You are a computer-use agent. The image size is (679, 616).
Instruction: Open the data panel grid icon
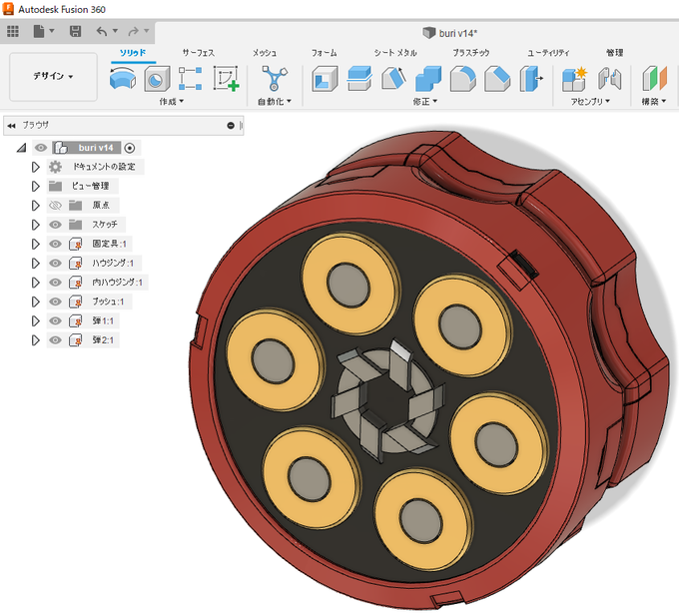click(13, 31)
